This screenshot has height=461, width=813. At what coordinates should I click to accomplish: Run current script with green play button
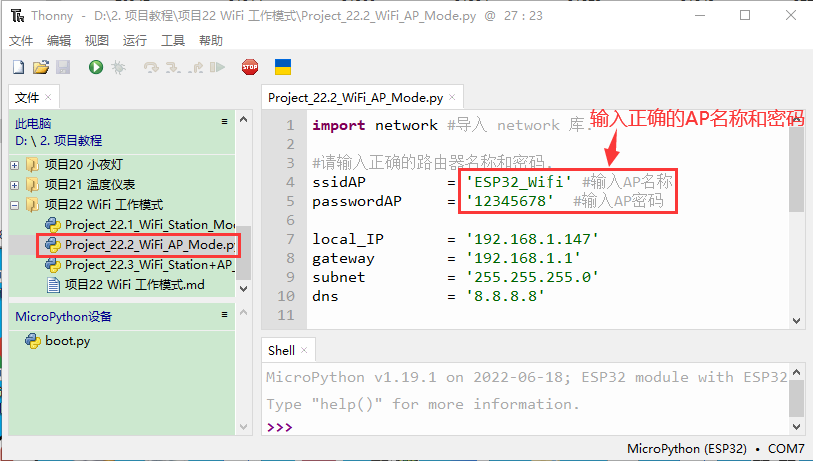point(96,67)
